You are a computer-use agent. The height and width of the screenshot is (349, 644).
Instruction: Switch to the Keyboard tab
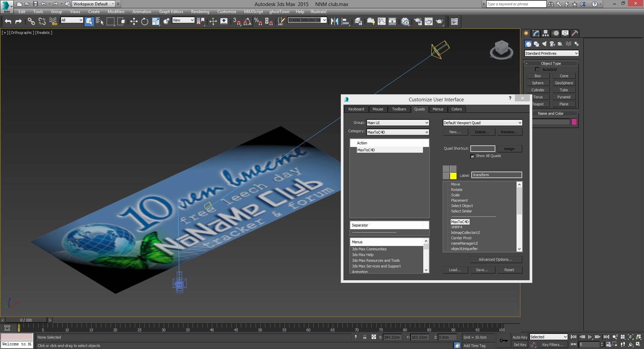click(356, 109)
